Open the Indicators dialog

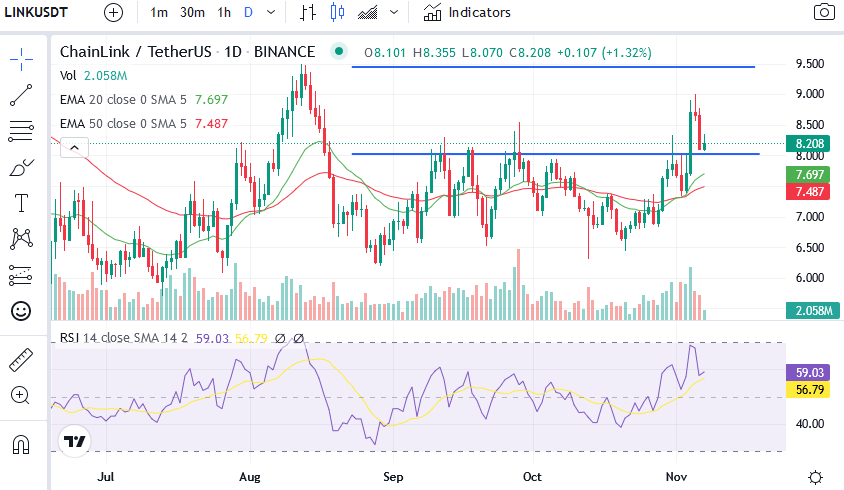pyautogui.click(x=467, y=12)
